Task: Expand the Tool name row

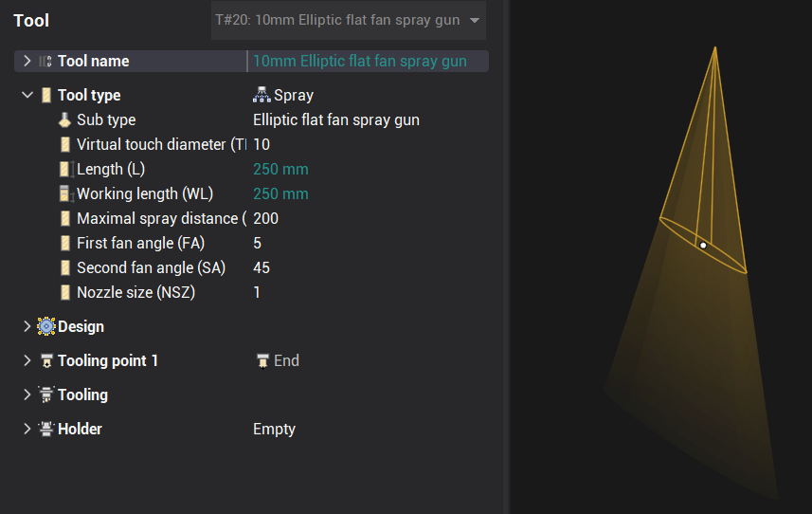Action: coord(27,61)
